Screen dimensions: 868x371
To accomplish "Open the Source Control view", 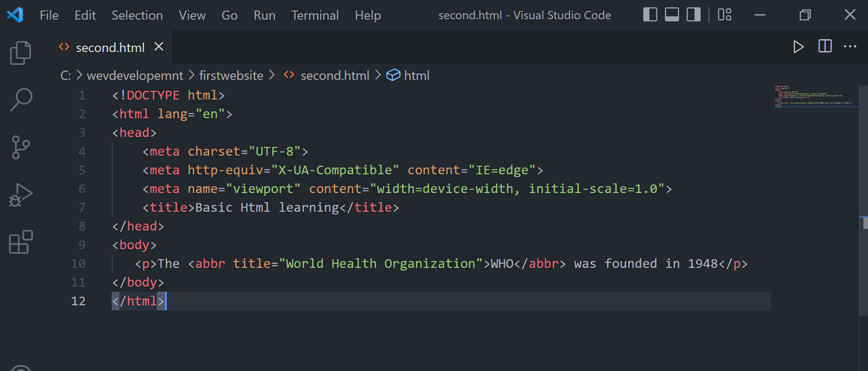I will click(21, 147).
